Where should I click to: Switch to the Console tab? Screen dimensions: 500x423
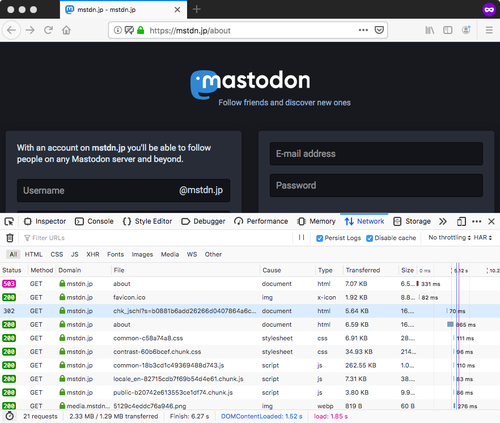pos(94,221)
